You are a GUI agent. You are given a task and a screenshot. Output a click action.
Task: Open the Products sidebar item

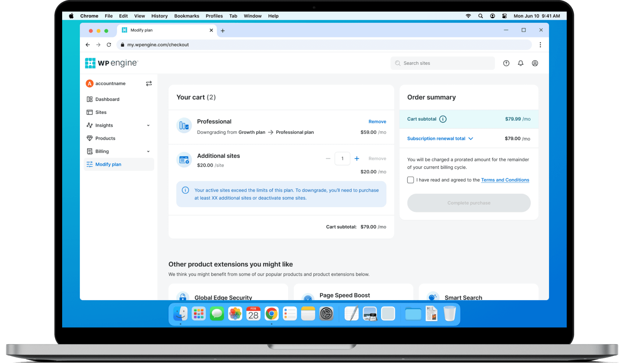105,138
